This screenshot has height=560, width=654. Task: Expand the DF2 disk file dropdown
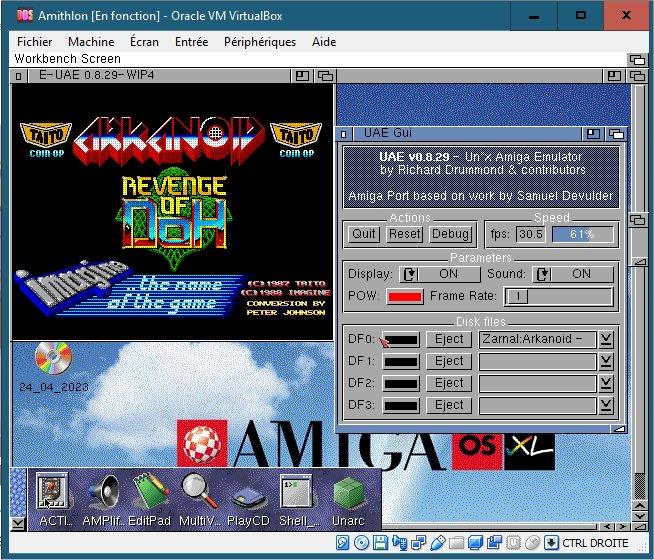click(606, 384)
